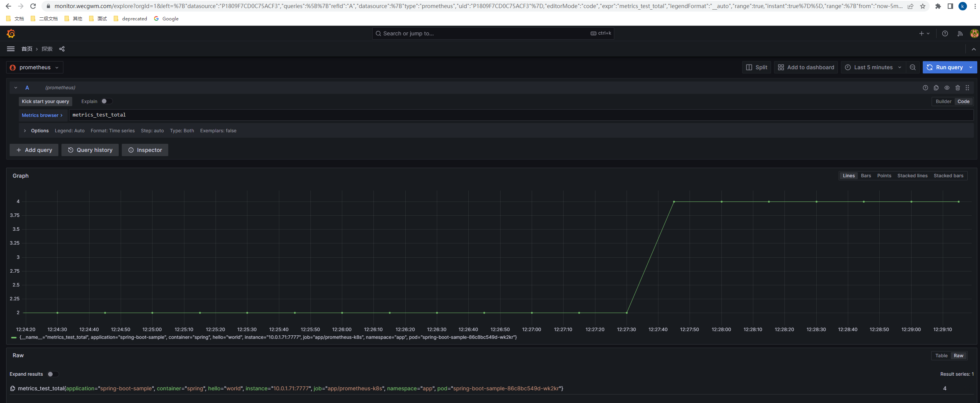980x403 pixels.
Task: Go back in browser history
Action: pyautogui.click(x=8, y=6)
